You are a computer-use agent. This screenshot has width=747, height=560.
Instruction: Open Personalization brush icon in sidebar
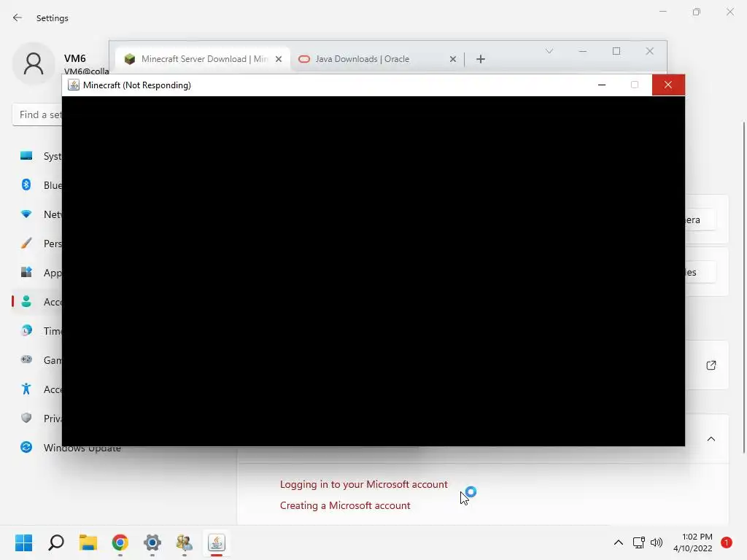point(26,244)
